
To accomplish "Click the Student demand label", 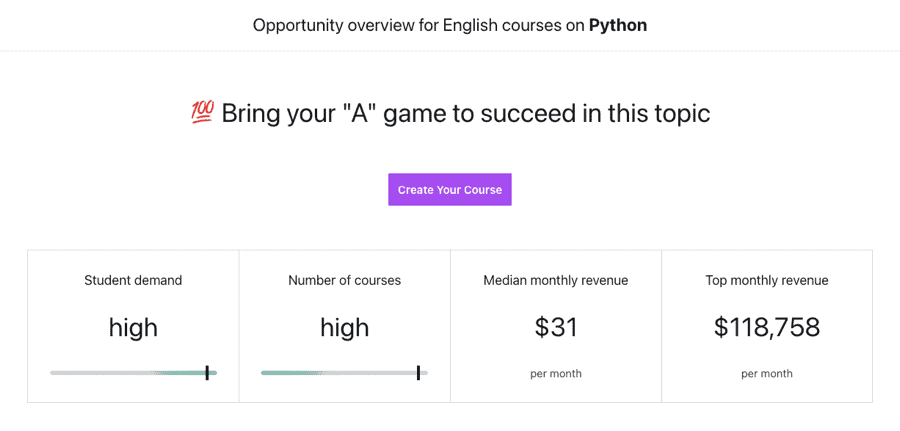I will click(x=133, y=280).
